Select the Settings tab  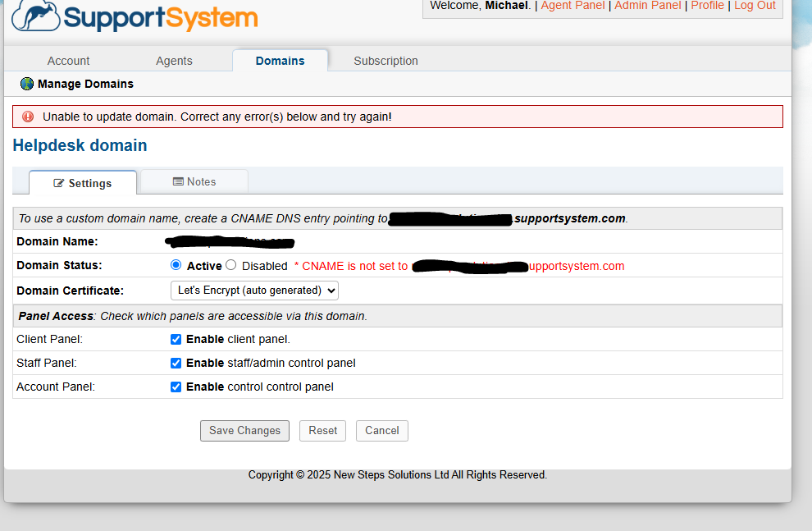[82, 183]
